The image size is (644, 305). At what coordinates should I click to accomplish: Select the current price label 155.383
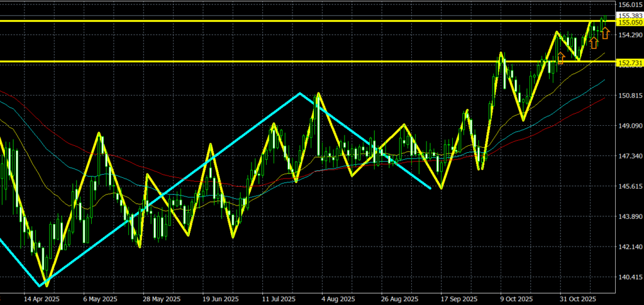[x=630, y=16]
